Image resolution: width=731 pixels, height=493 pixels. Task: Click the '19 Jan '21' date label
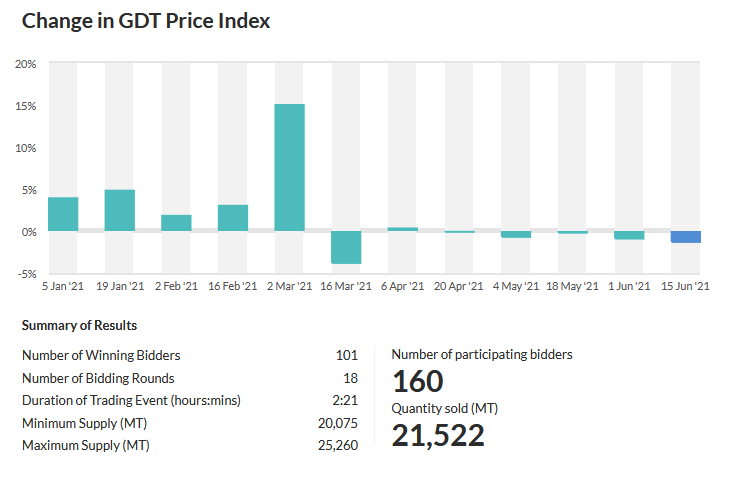[120, 286]
